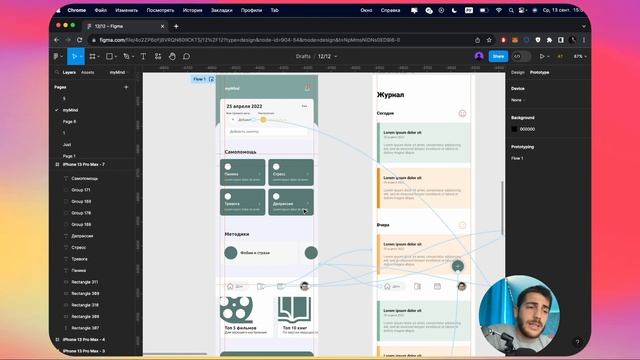Open Wi-Fi status in menu bar
Screen dimensions: 640x360
point(499,10)
